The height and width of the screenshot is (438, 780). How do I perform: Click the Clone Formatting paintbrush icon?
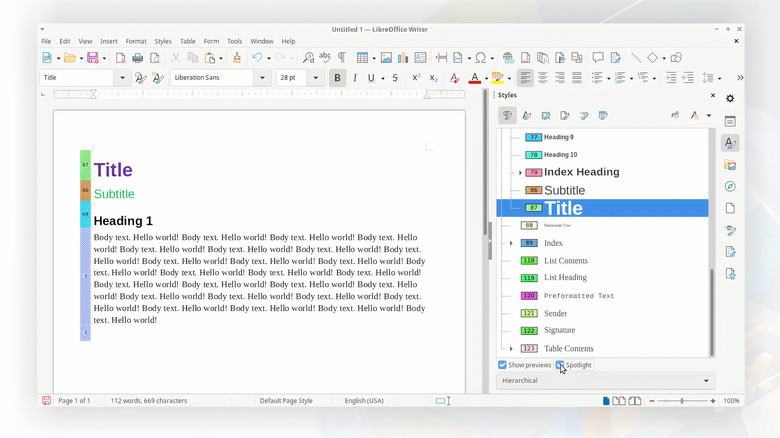pyautogui.click(x=237, y=58)
